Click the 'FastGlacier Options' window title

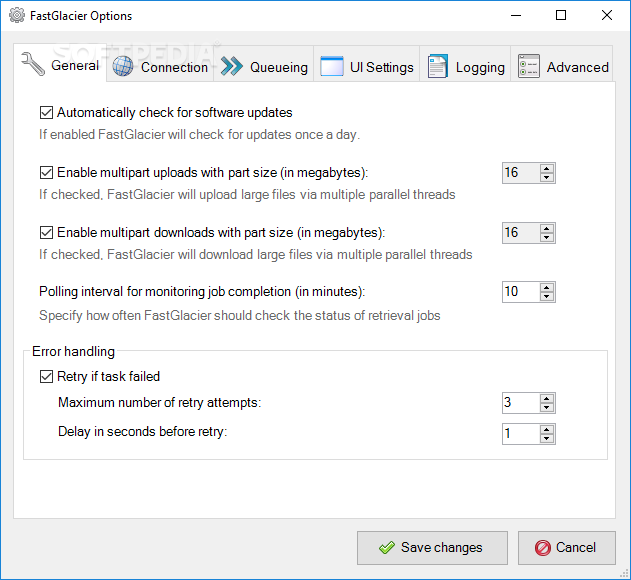click(x=81, y=16)
